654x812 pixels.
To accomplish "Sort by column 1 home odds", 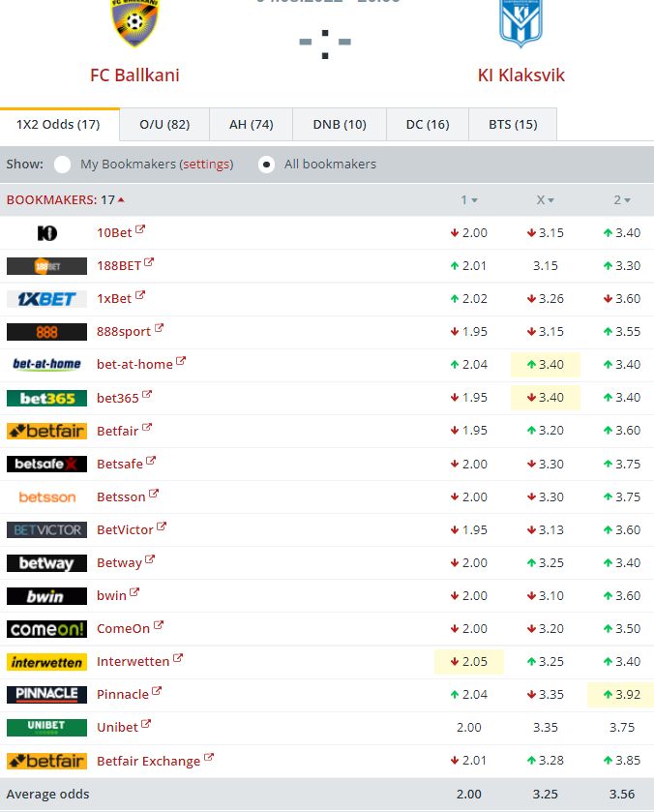I will (469, 200).
